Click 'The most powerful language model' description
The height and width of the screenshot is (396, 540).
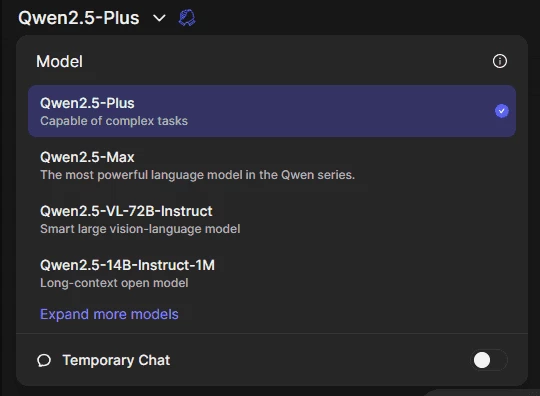pos(197,175)
